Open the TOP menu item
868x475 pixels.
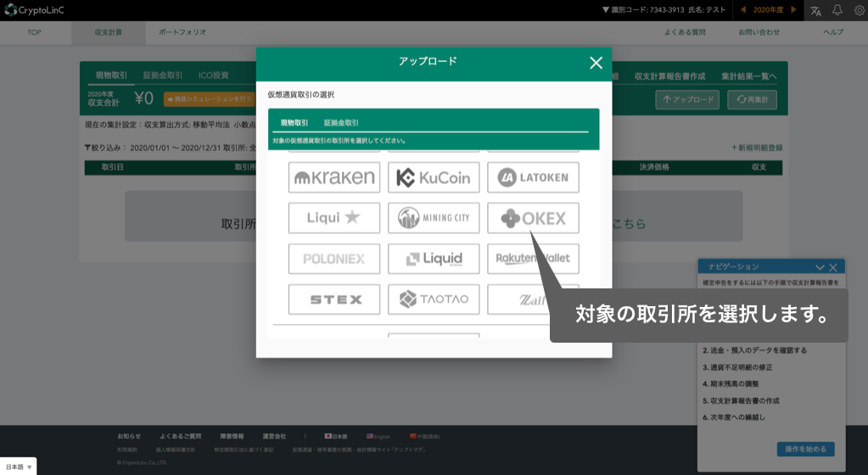coord(34,33)
